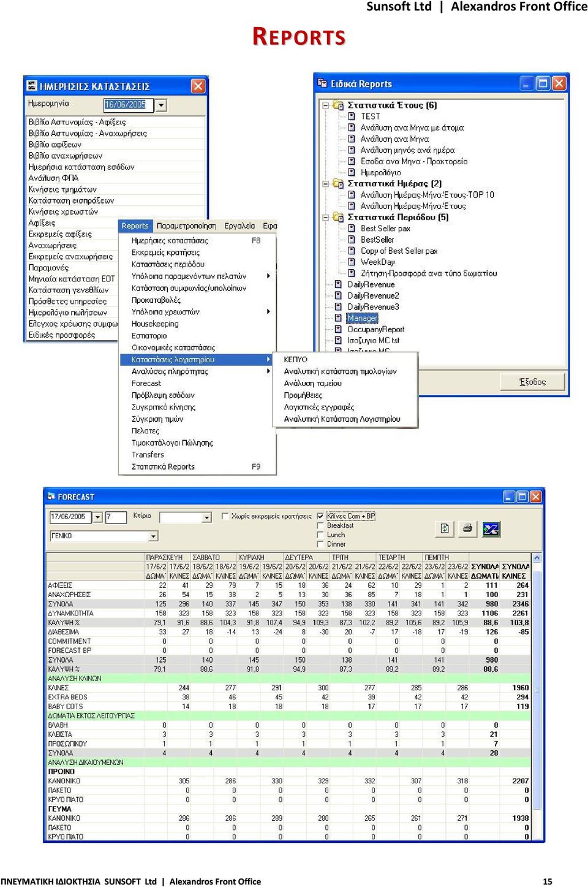588x887 pixels.
Task: Select Ανάλυση ΦΠΑ in the daily list
Action: tap(115, 178)
